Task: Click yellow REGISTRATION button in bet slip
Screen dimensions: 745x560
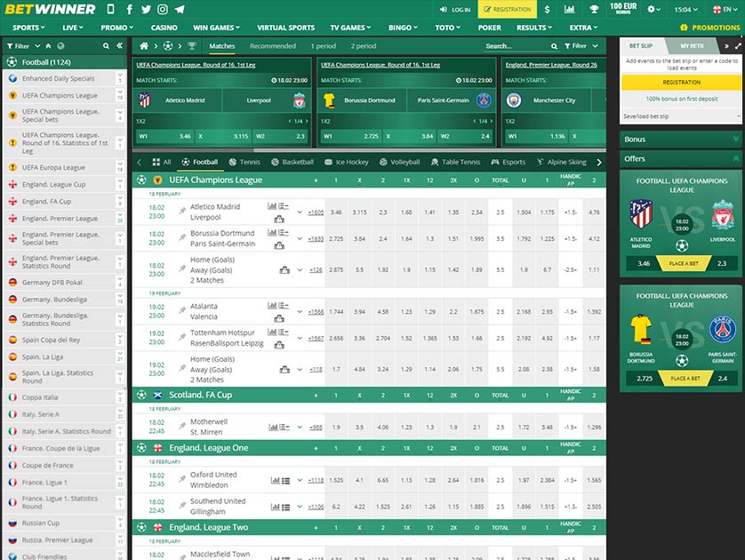Action: tap(681, 82)
